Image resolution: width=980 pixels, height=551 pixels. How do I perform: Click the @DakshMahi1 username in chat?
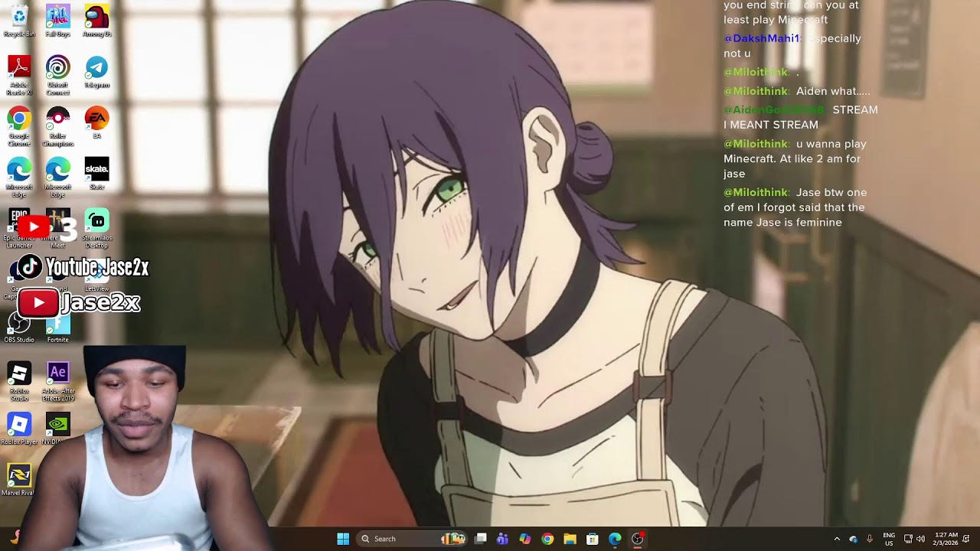tap(762, 38)
